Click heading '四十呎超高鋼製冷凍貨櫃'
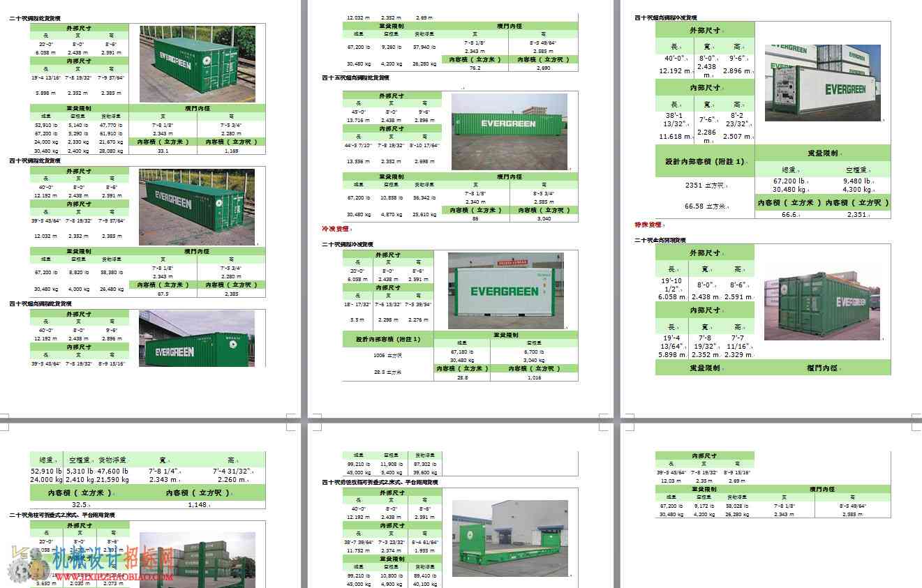The image size is (922, 588). pos(666,17)
